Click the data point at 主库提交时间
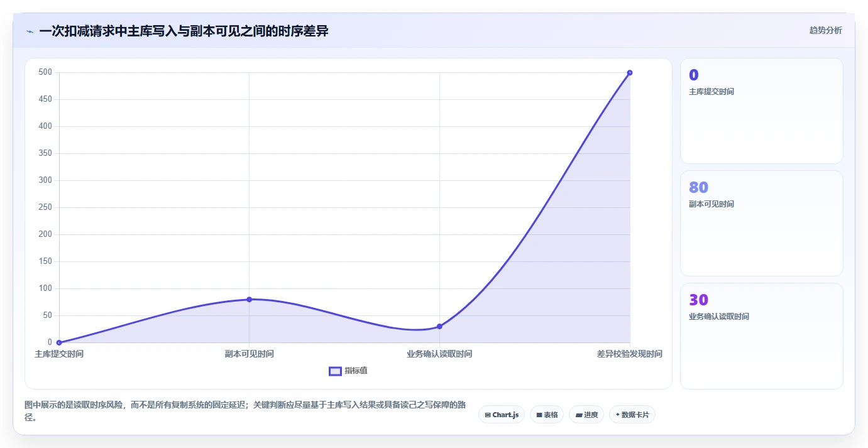The height and width of the screenshot is (448, 868). [x=59, y=342]
